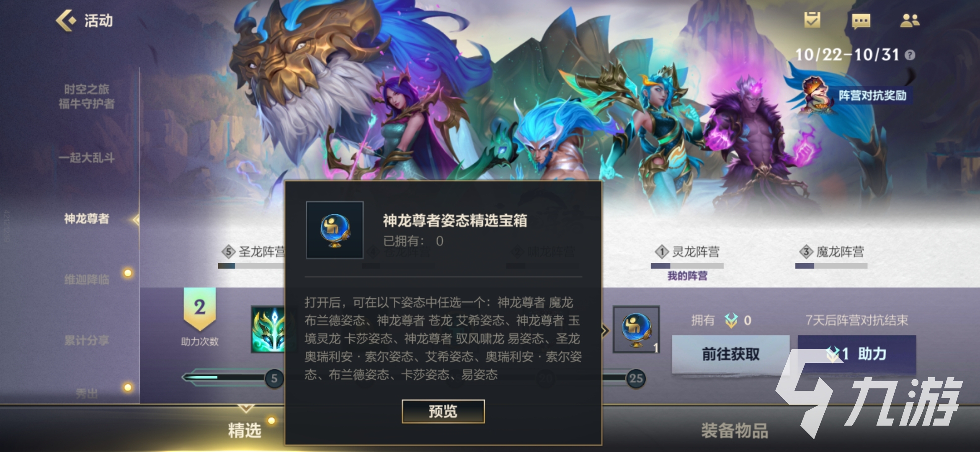Click the question mark help icon beside dates
The width and height of the screenshot is (980, 452).
910,55
